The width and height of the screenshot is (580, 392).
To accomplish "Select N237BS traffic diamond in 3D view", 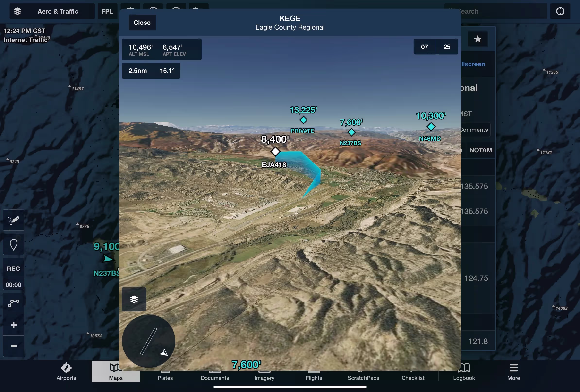I will click(x=351, y=132).
